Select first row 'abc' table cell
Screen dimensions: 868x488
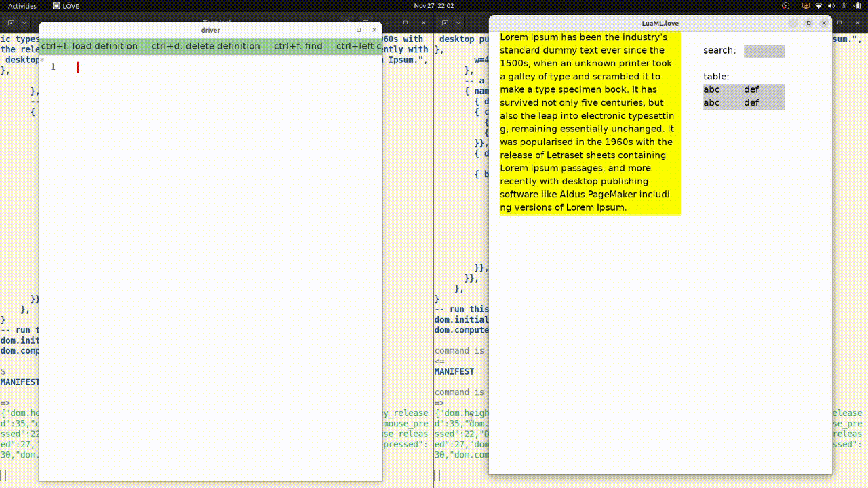pos(711,90)
